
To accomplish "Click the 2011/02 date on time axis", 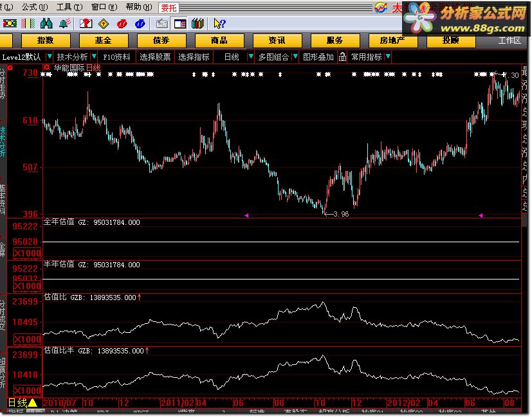I will (178, 403).
